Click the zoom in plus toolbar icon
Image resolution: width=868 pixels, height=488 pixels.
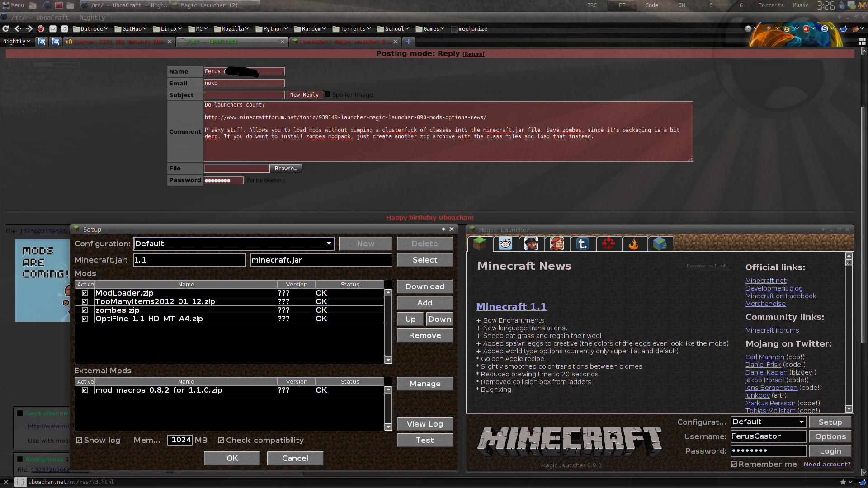tap(65, 28)
